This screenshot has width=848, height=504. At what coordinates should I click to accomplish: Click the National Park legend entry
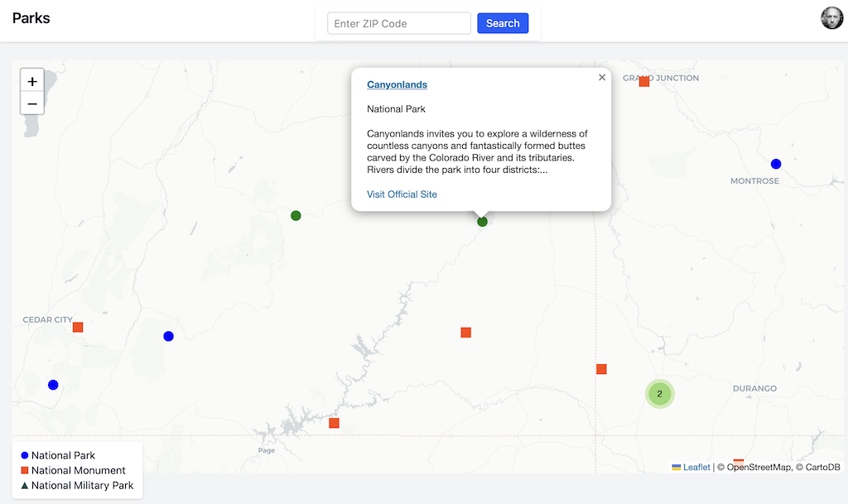click(x=63, y=455)
